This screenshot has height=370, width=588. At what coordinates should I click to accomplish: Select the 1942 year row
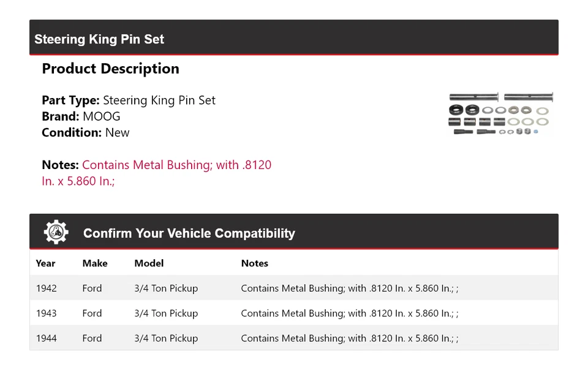click(x=47, y=288)
